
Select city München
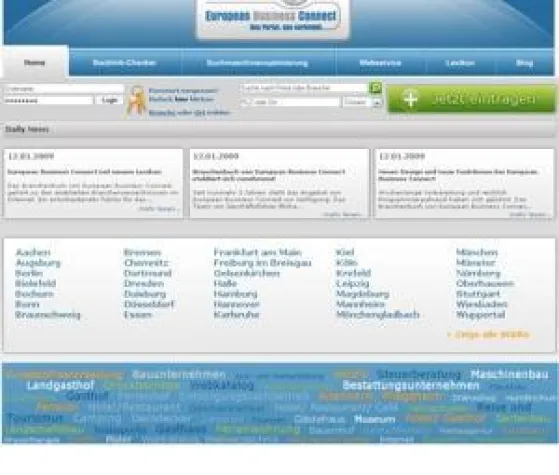coord(477,252)
